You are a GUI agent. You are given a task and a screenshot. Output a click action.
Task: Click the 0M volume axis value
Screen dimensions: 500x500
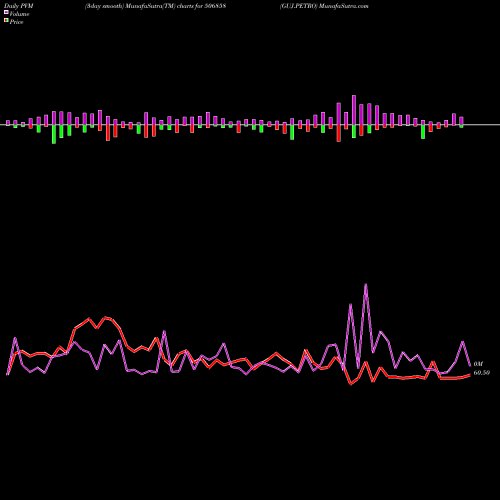(x=478, y=364)
